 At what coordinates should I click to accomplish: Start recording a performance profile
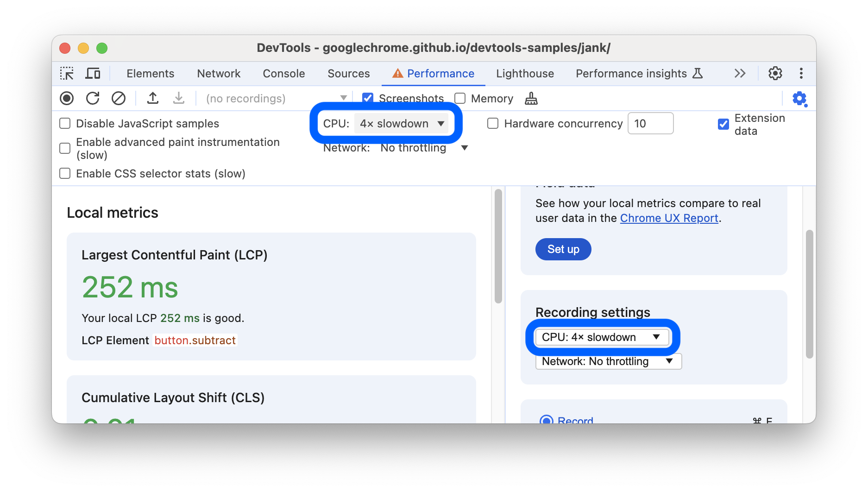coord(67,98)
